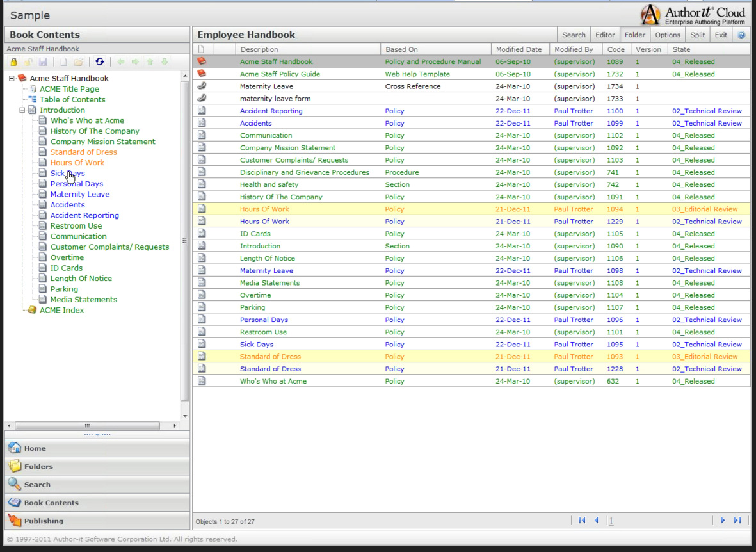Open the Folder toolbar menu
This screenshot has width=756, height=552.
(634, 35)
